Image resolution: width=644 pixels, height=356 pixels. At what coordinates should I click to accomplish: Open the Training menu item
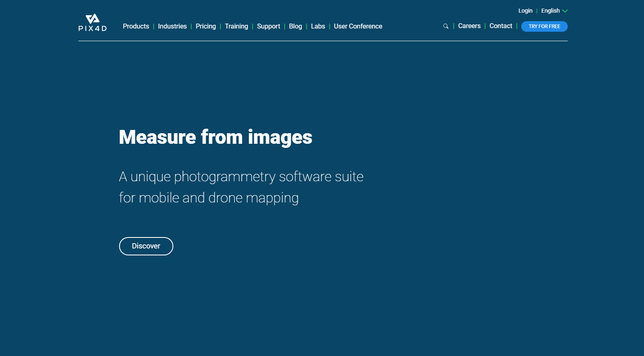[x=236, y=26]
